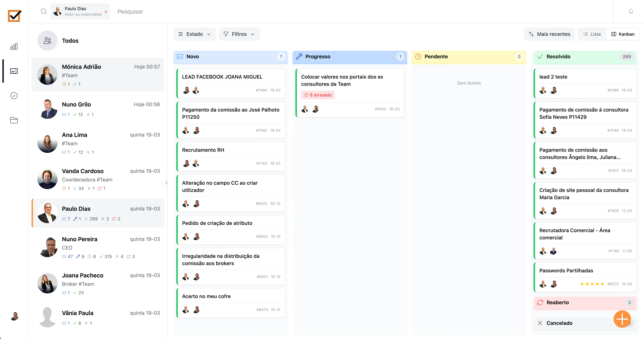Click the Novo column ticket icon
This screenshot has width=644, height=339.
[x=180, y=56]
